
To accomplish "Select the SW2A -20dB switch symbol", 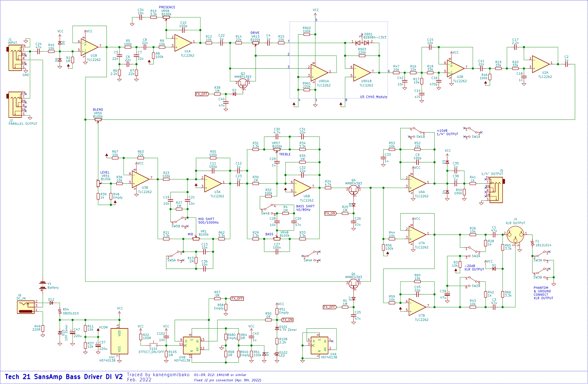I will 473,252.
